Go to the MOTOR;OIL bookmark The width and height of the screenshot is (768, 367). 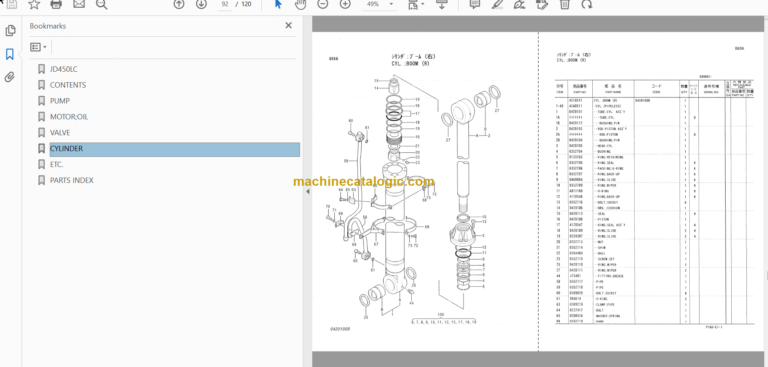(69, 117)
